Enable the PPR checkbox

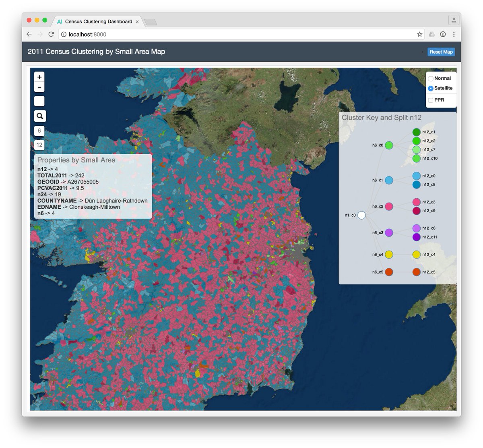[x=431, y=100]
